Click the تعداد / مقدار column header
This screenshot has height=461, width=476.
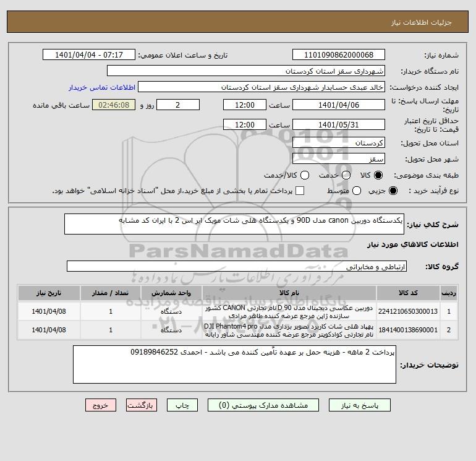[x=111, y=293]
